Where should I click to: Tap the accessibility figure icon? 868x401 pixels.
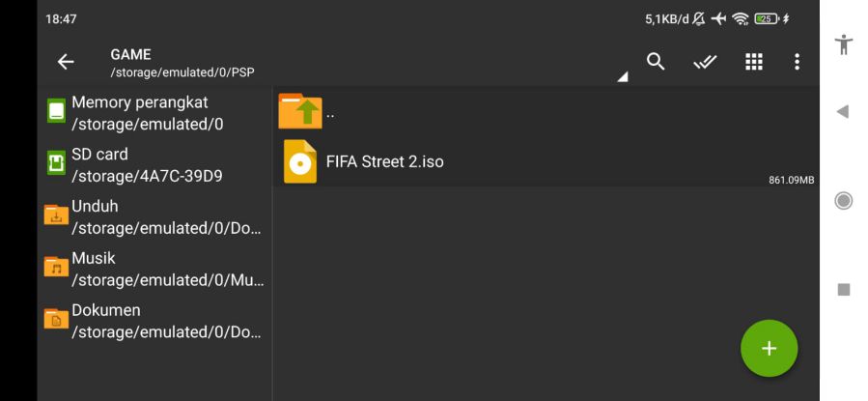[x=843, y=44]
